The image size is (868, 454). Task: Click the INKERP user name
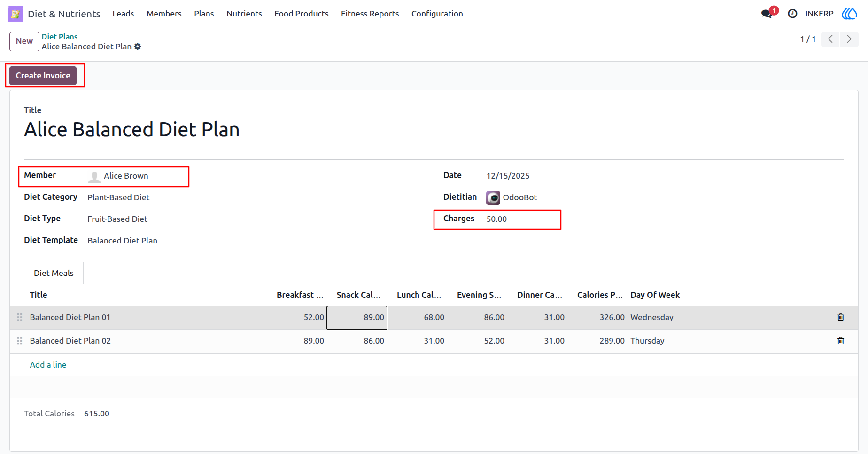[x=819, y=14]
